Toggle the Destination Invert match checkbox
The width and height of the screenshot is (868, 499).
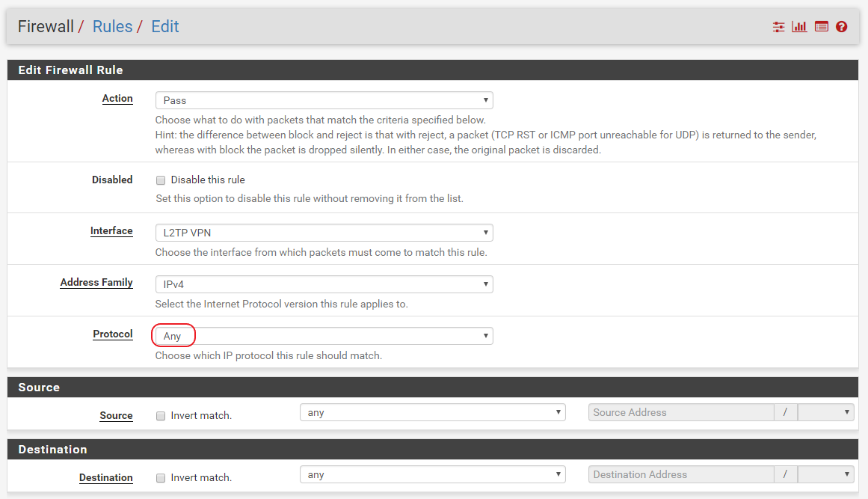161,478
